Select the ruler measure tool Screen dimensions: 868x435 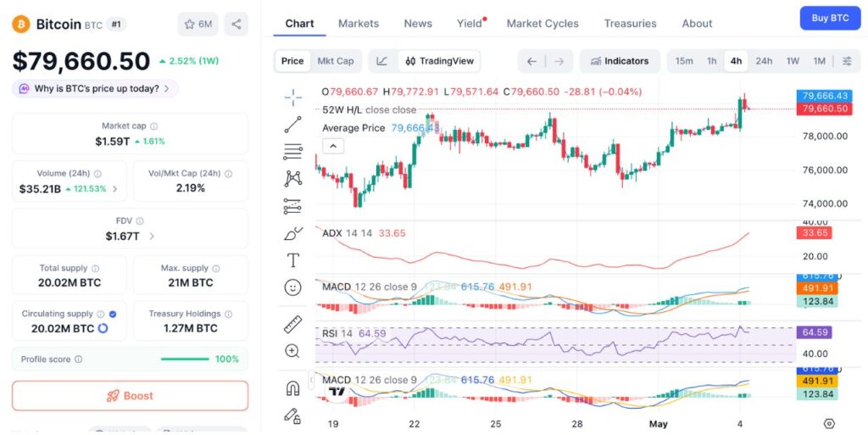pyautogui.click(x=292, y=324)
